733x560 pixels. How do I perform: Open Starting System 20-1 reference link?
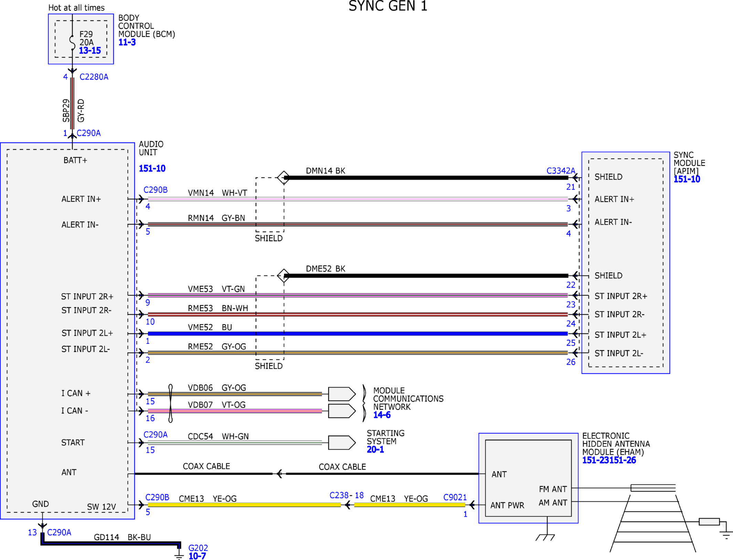point(375,450)
